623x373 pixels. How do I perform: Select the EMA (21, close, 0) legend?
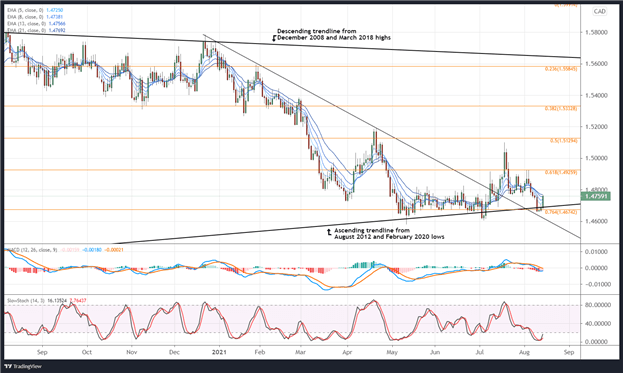[x=36, y=30]
